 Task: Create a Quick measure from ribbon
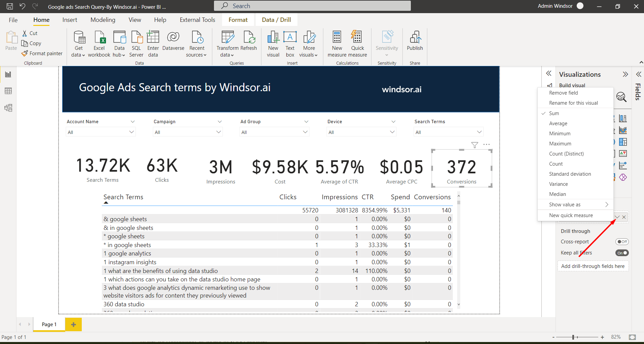[x=357, y=44]
